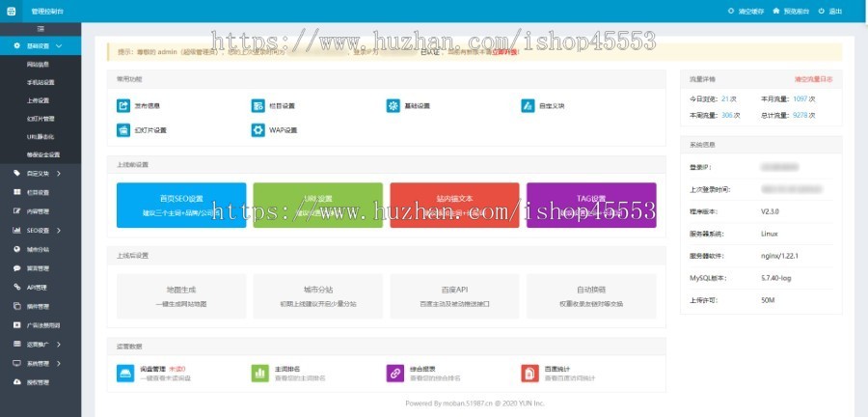Click the cloud icon beside 授权管理 in the sidebar
The height and width of the screenshot is (417, 868).
tap(17, 382)
